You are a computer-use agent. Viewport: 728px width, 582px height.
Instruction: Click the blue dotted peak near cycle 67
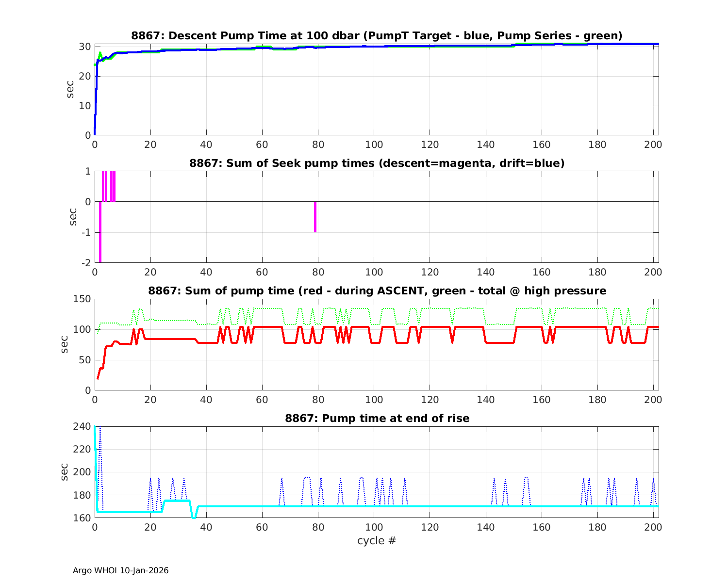point(281,480)
